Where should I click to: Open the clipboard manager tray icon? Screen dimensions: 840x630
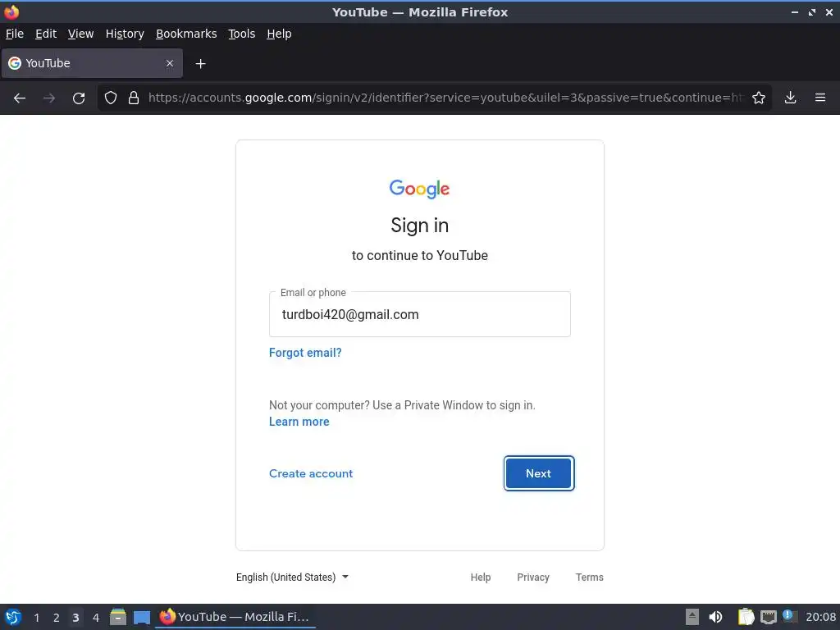coord(746,617)
